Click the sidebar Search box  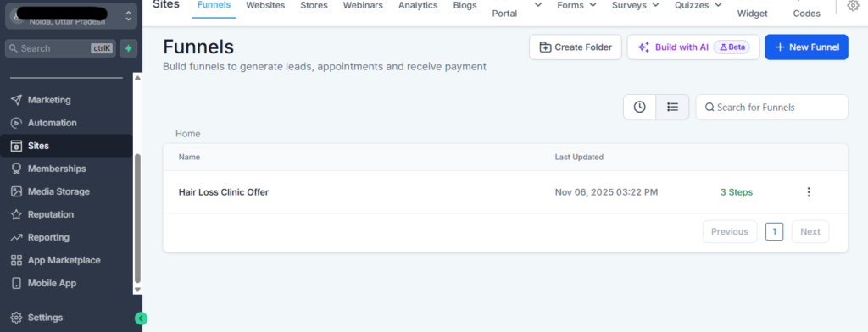click(x=60, y=48)
